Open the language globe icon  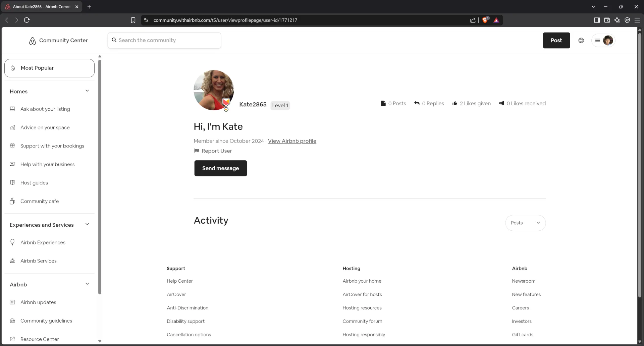(x=581, y=40)
